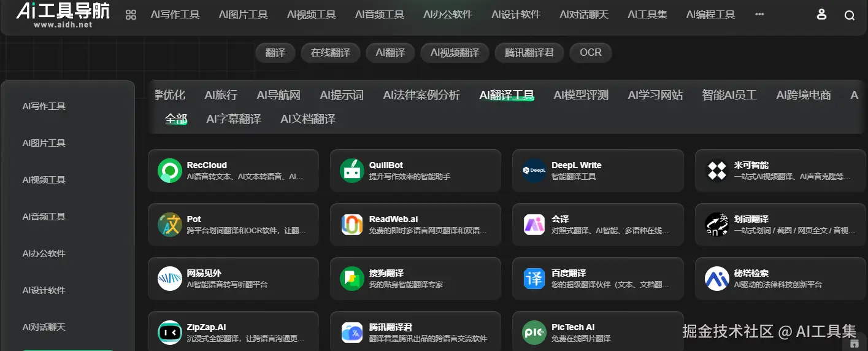This screenshot has width=868, height=351.
Task: Click the DeepL Write logo icon
Action: [534, 171]
